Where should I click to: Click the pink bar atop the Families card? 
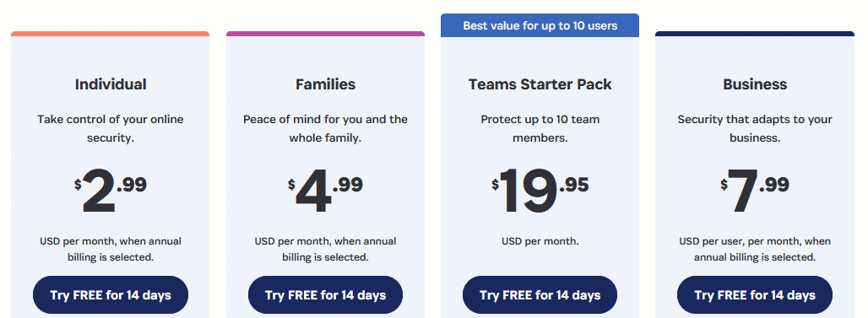[325, 34]
